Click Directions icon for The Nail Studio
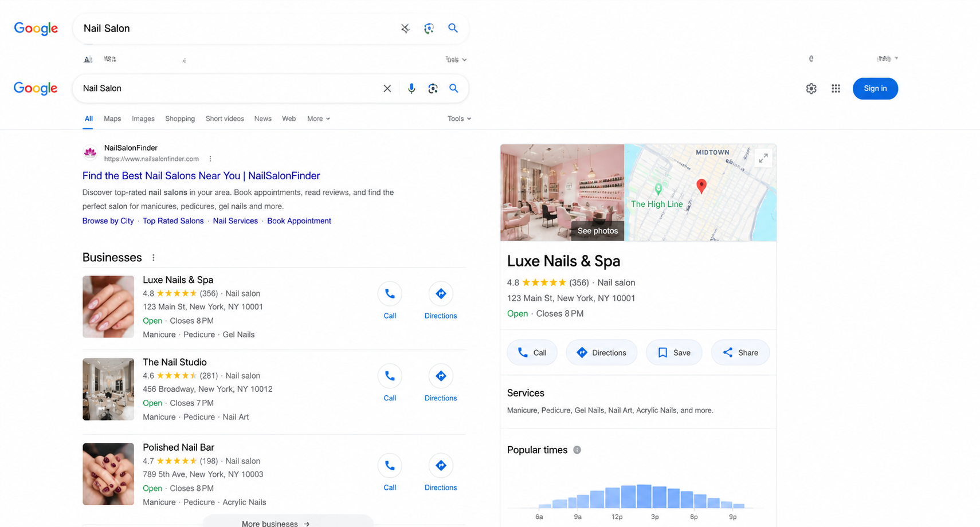This screenshot has width=980, height=527. pos(441,376)
